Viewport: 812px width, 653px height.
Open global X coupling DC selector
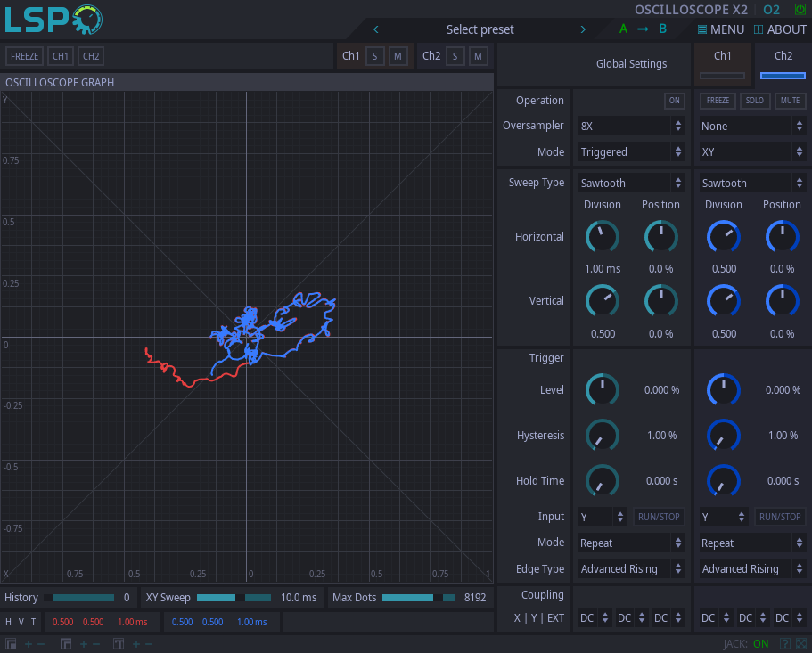pos(594,618)
